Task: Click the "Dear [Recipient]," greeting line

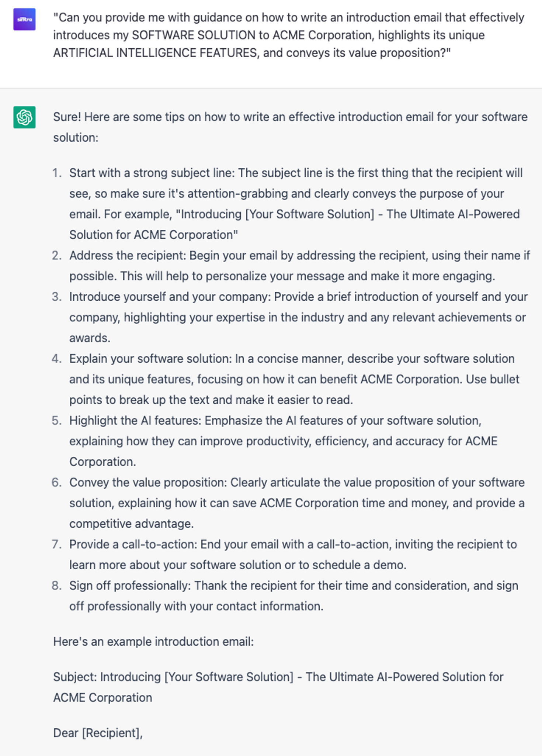Action: pyautogui.click(x=98, y=733)
